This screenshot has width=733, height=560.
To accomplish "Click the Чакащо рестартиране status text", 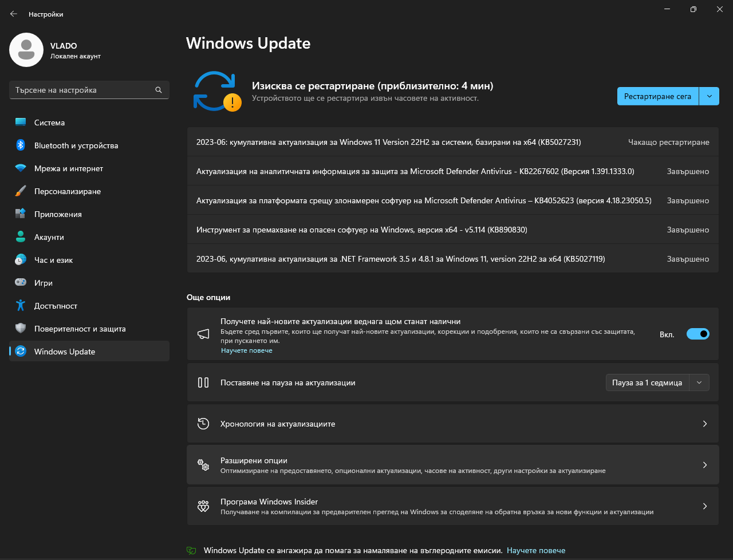I will (669, 142).
